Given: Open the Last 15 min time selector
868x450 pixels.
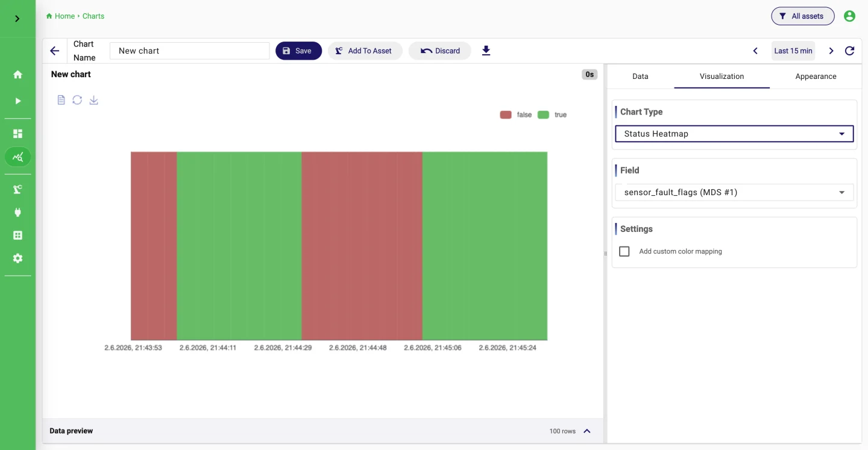Looking at the screenshot, I should coord(793,51).
